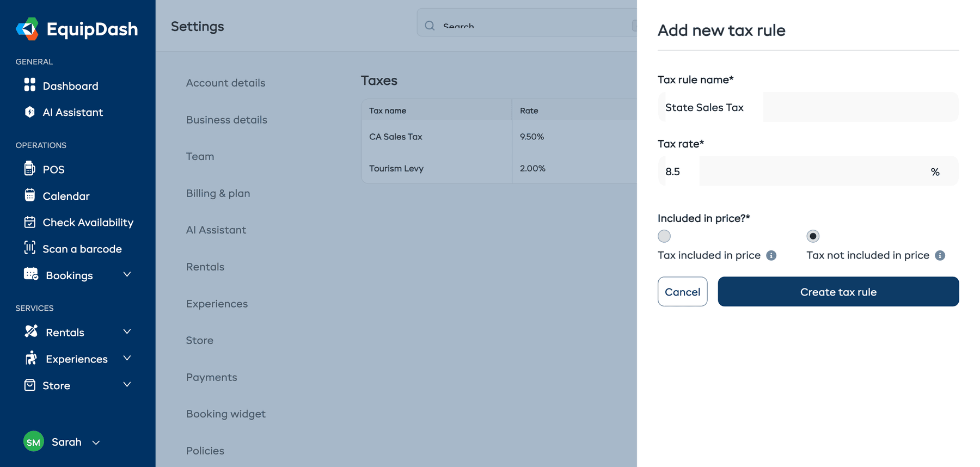Screen dimensions: 980x467
Task: Click the Sarah user name
Action: tap(66, 442)
